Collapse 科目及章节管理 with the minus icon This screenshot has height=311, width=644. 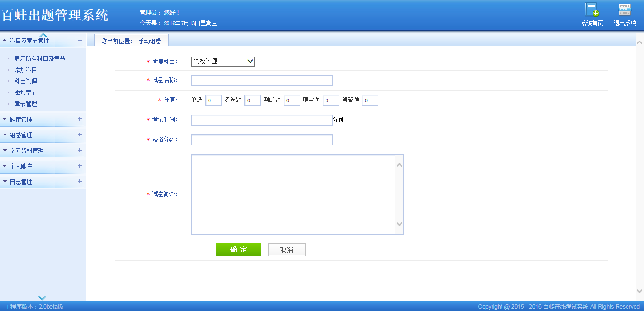coord(80,41)
